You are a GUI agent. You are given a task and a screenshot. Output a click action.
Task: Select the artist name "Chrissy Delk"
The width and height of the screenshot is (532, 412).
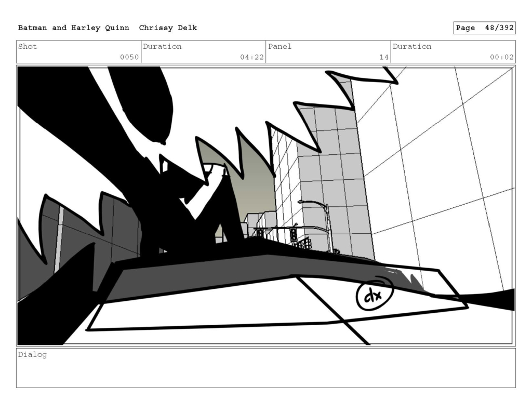(x=168, y=28)
